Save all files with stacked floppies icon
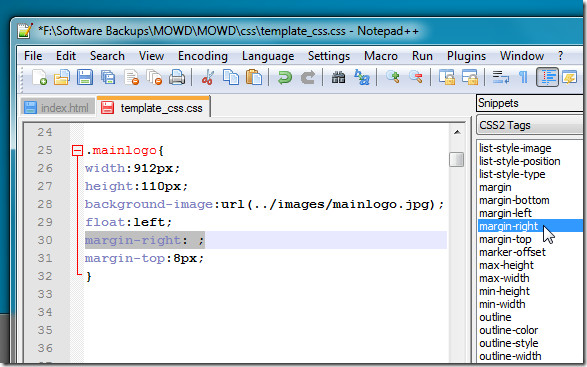Screen dimensions: 587x367 [x=108, y=78]
